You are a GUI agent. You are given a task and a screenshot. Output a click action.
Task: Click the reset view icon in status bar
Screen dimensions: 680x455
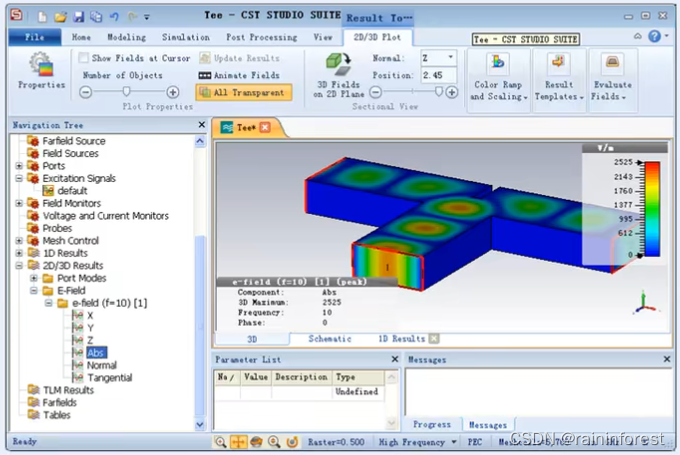(x=292, y=442)
